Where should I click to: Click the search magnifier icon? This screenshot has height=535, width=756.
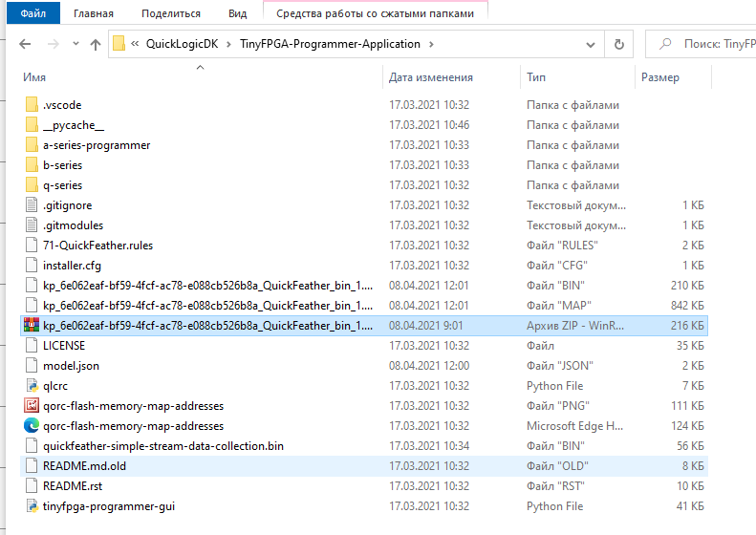coord(665,44)
